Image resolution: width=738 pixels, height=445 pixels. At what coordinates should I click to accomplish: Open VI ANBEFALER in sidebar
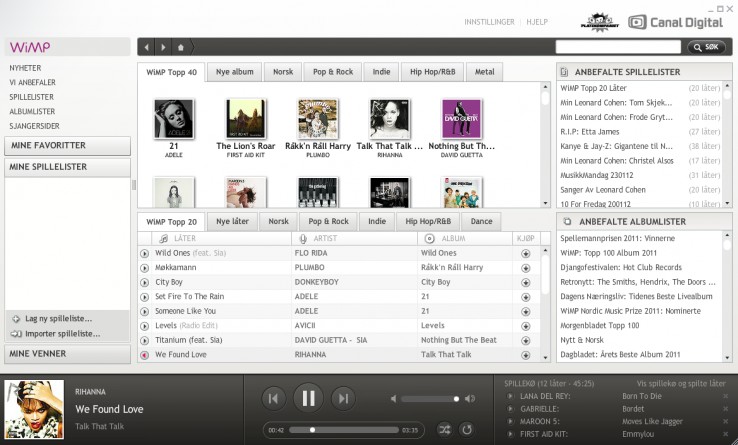coord(32,82)
